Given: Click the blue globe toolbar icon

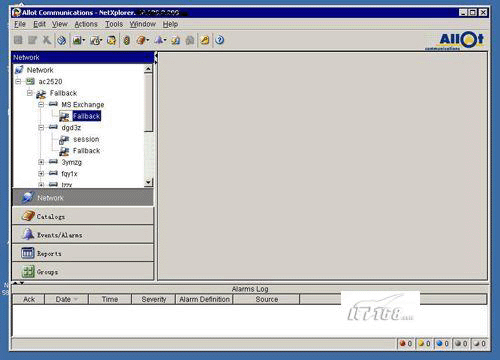Looking at the screenshot, I should (61, 40).
